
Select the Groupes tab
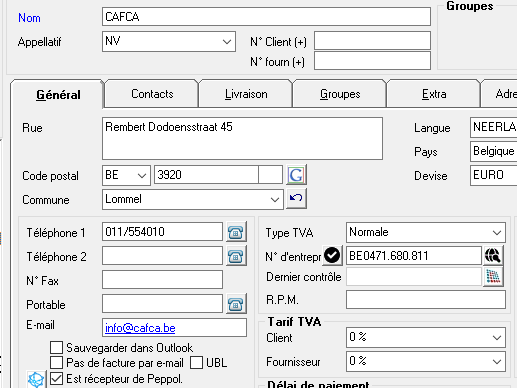[x=340, y=94]
